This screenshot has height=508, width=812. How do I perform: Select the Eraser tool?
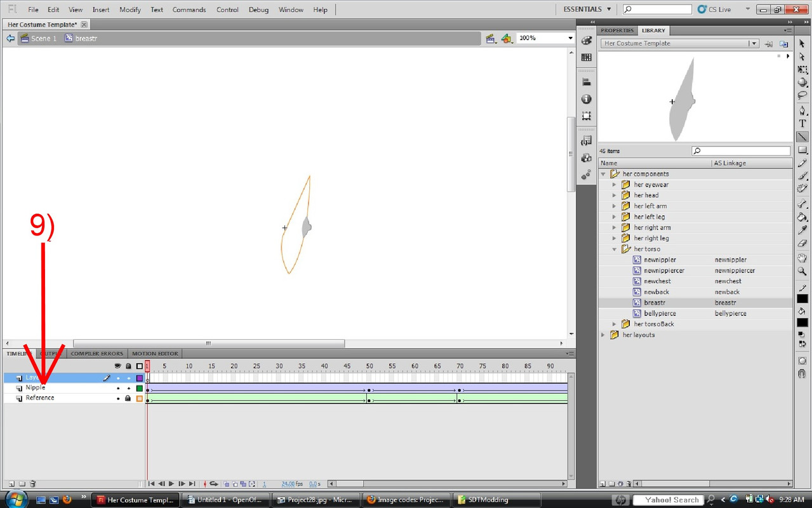pos(802,244)
